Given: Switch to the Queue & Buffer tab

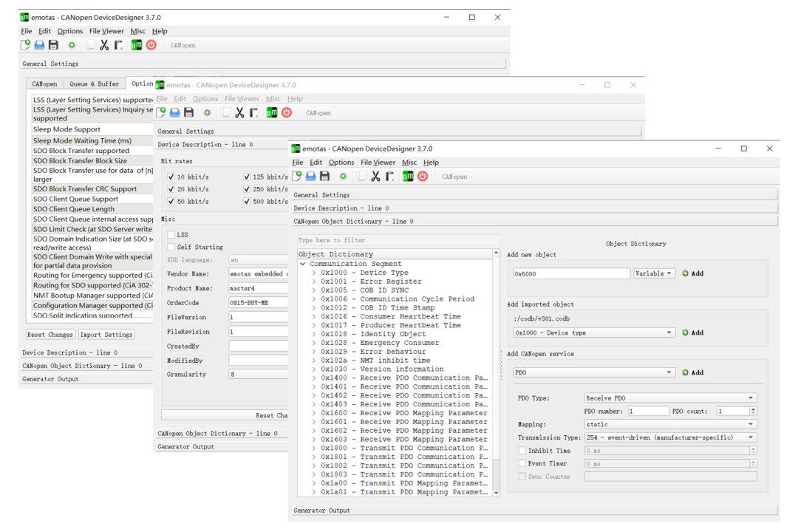Looking at the screenshot, I should [94, 84].
